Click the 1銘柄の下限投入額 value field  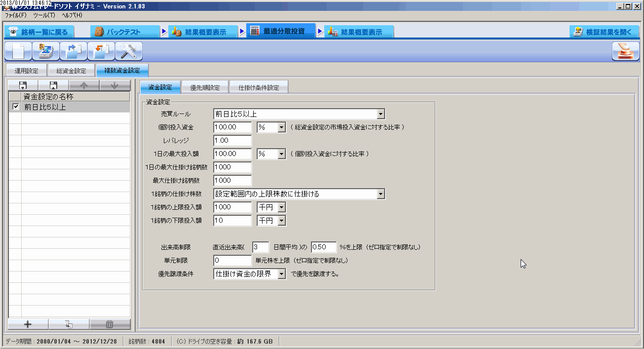point(232,221)
